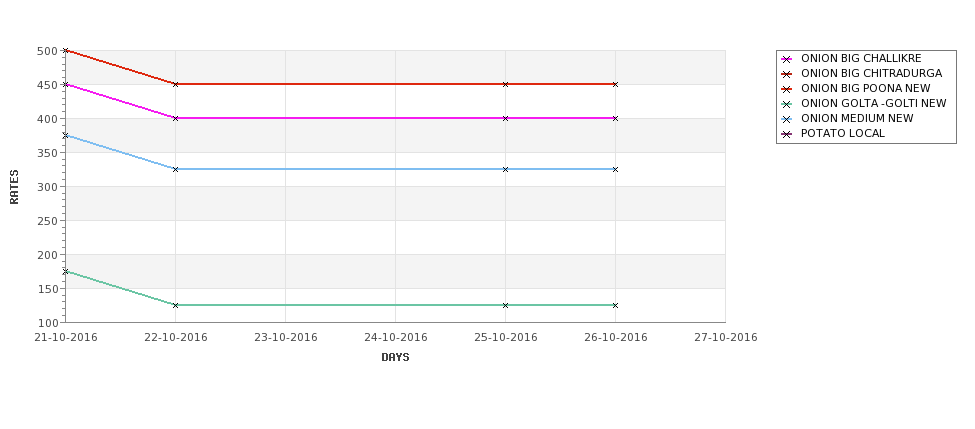Click the POTATO LOCAL legend label
The height and width of the screenshot is (429, 975).
point(843,133)
